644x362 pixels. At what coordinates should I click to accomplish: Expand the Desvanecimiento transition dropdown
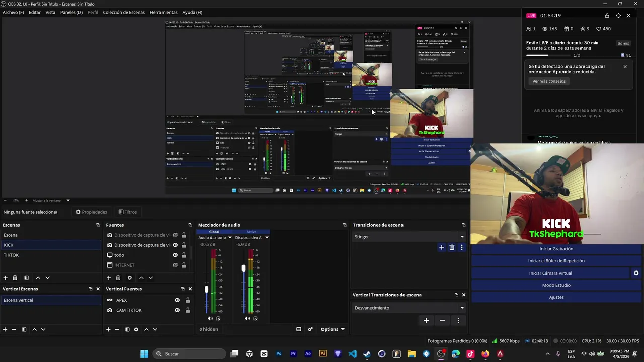coord(462,308)
